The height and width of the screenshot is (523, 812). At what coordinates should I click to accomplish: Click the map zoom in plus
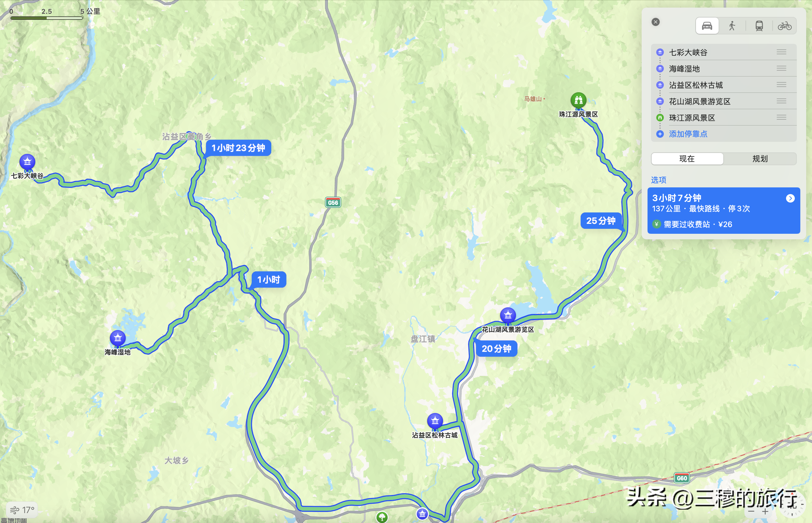pyautogui.click(x=765, y=511)
